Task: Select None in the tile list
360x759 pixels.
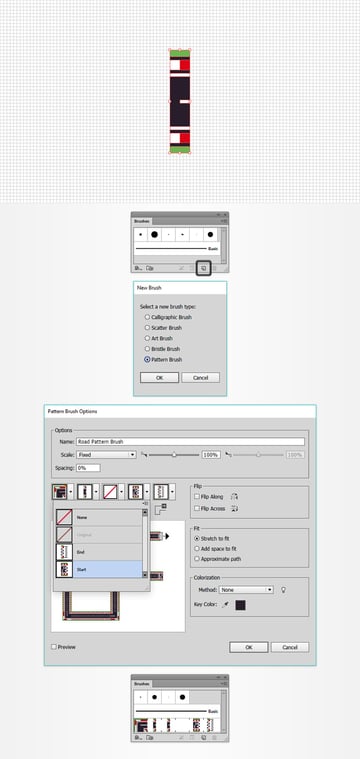Action: point(98,517)
